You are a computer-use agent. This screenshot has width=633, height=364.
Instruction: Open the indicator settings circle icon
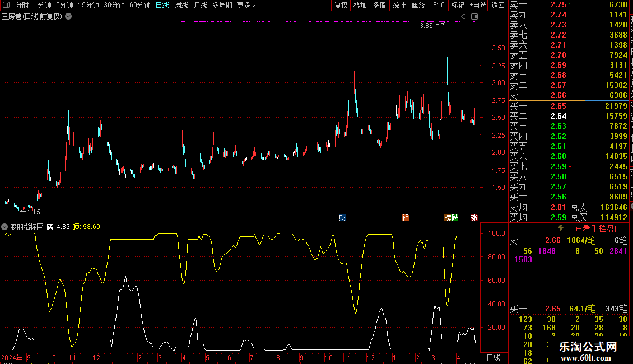pos(4,227)
